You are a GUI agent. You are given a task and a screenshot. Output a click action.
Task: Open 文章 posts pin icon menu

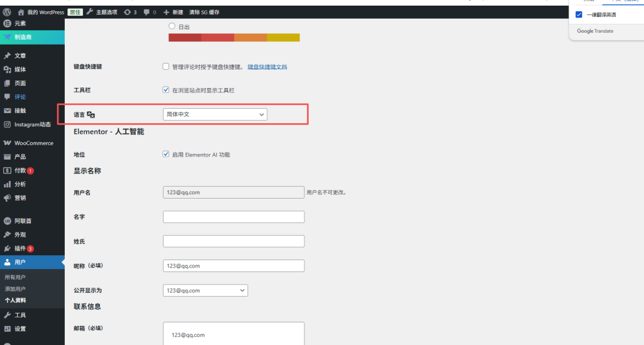[32, 56]
